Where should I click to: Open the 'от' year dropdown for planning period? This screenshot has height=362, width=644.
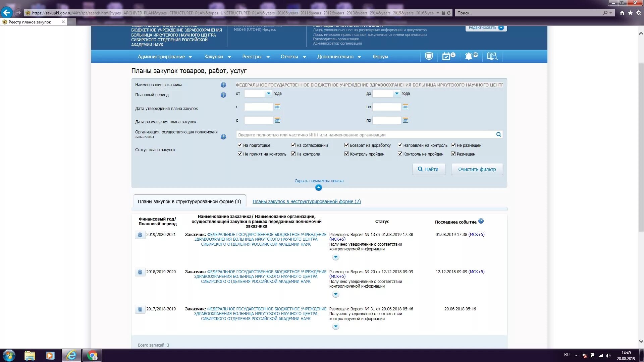click(268, 94)
